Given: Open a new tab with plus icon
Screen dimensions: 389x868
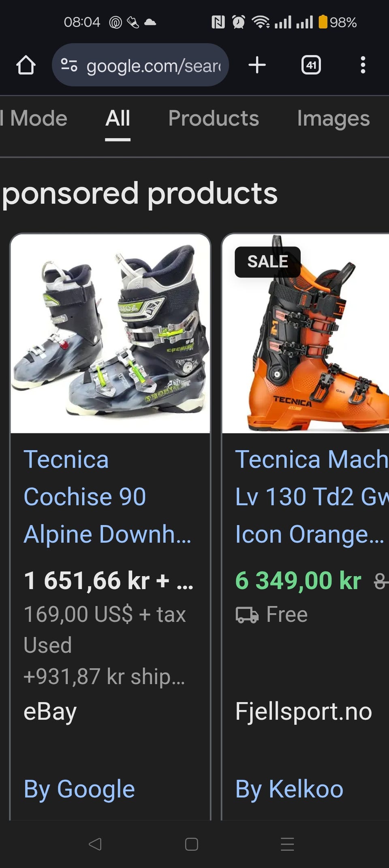Looking at the screenshot, I should pos(257,65).
